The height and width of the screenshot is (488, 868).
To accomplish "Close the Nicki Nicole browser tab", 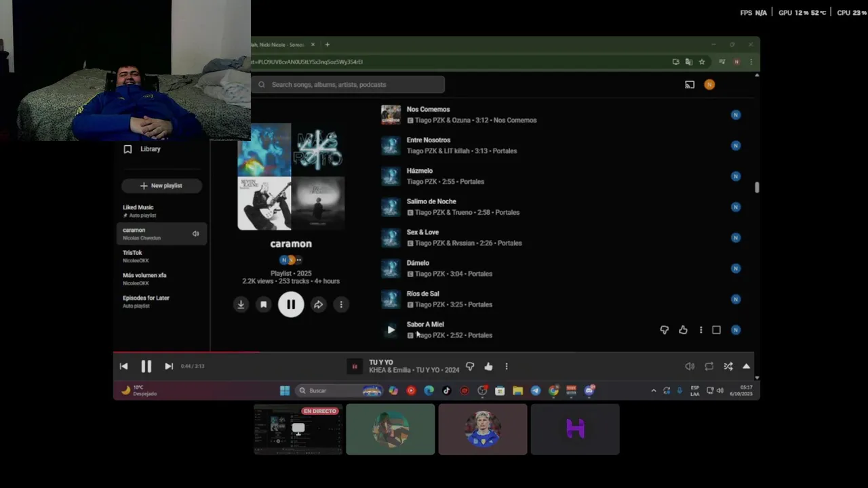I will point(313,45).
